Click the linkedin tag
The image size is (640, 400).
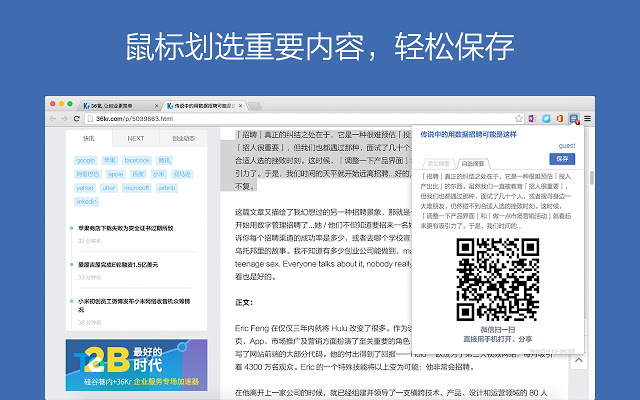(x=87, y=202)
